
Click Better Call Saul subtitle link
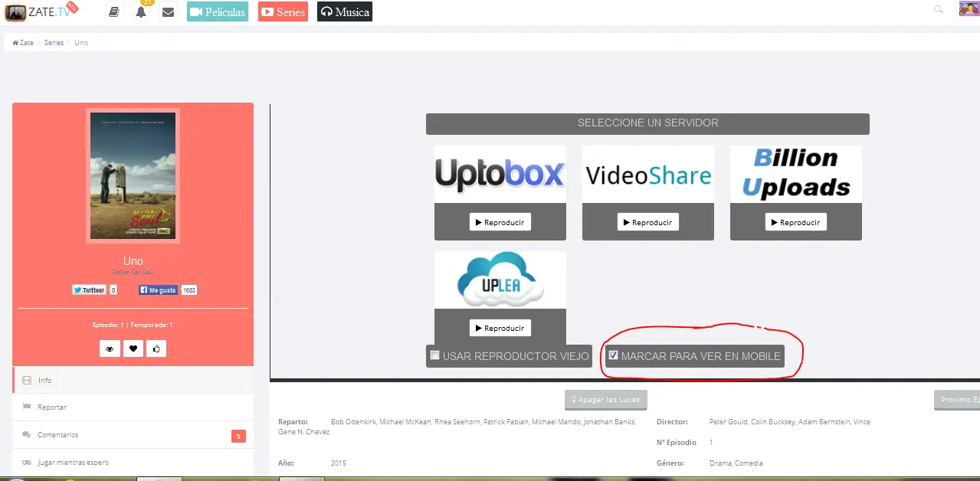133,272
